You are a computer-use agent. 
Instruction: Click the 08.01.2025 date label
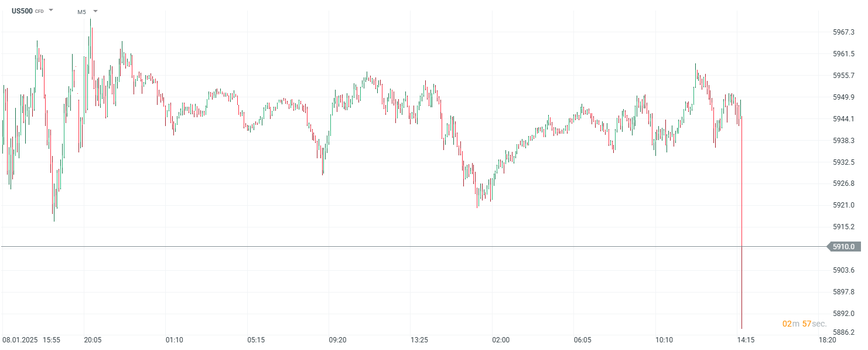tap(20, 340)
